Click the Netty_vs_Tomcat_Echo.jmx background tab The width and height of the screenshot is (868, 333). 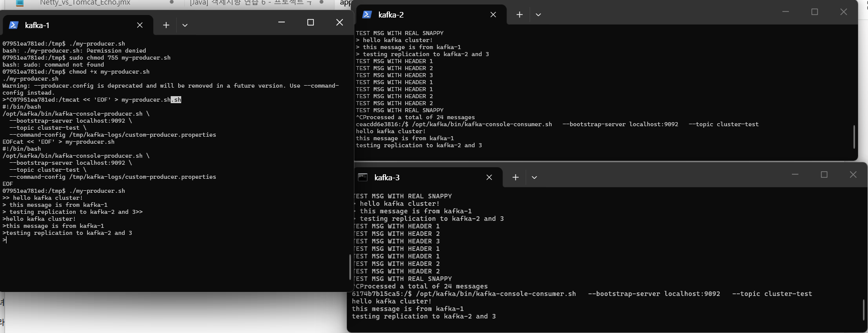click(x=85, y=3)
